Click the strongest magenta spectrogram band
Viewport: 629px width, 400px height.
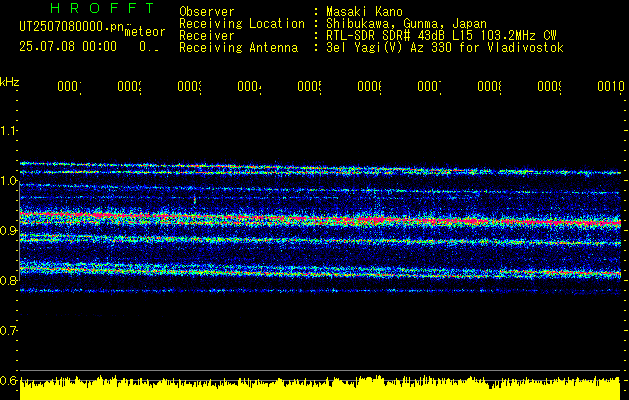point(320,219)
